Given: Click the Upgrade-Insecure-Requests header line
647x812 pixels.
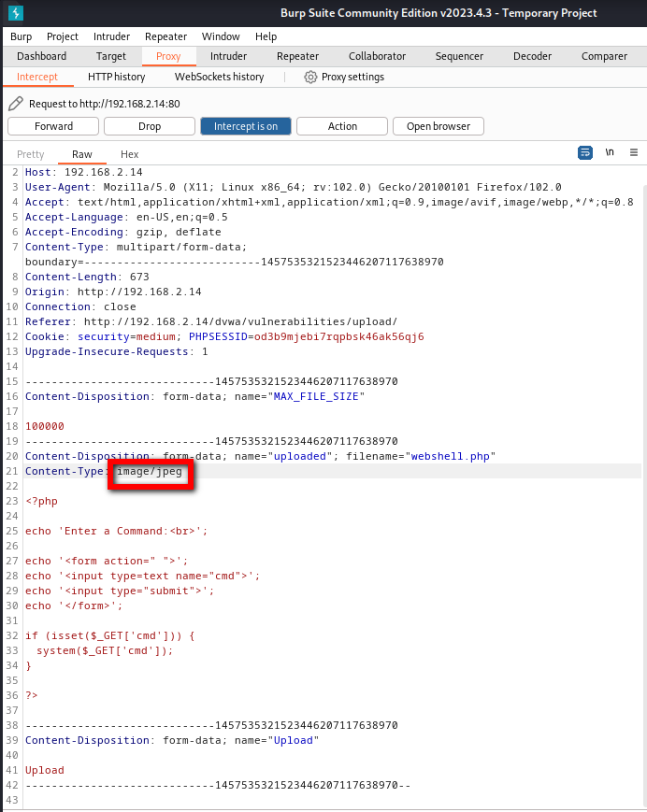Looking at the screenshot, I should point(117,351).
